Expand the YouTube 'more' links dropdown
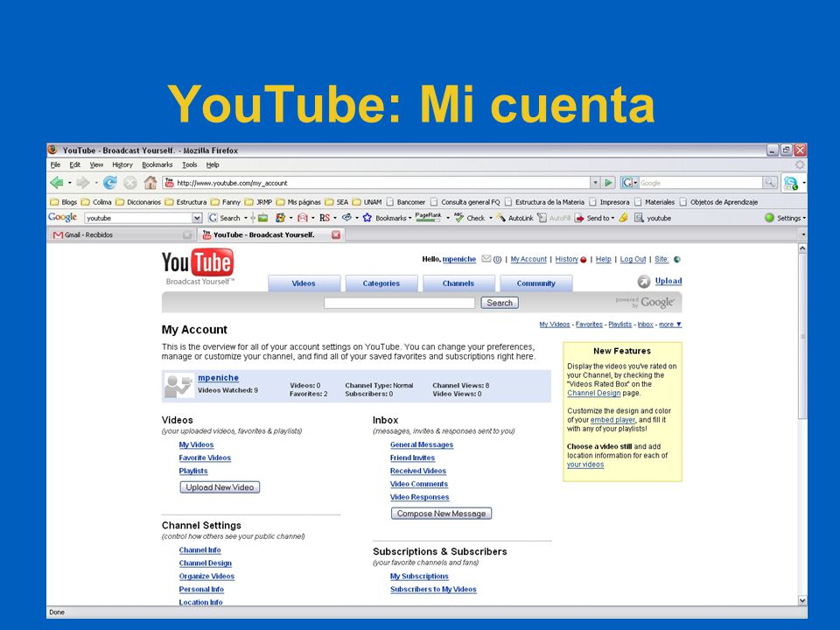This screenshot has width=840, height=630. [670, 324]
